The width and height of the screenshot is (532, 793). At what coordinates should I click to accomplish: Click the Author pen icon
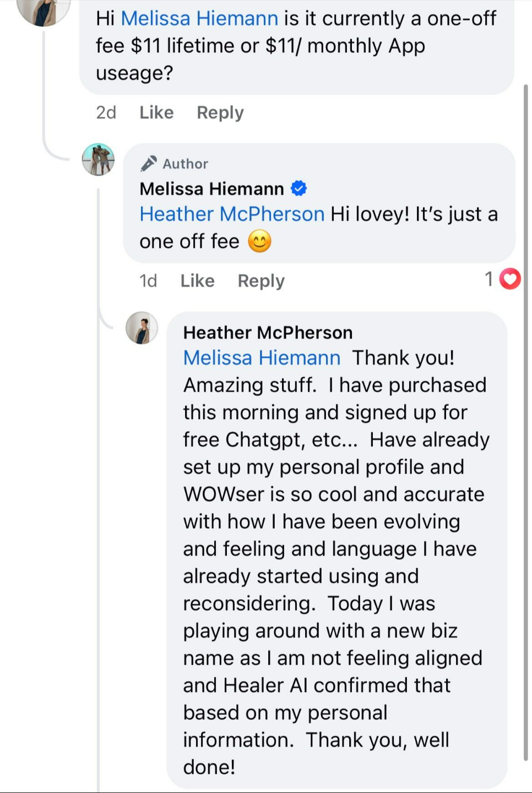point(148,164)
